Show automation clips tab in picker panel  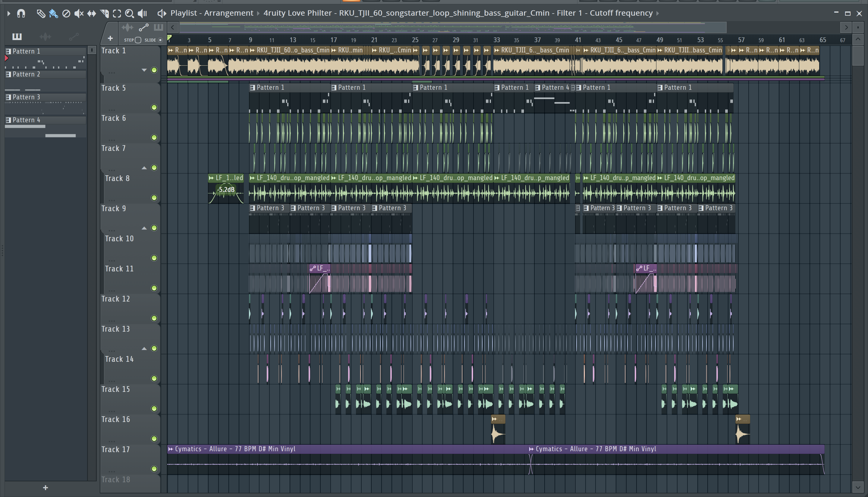(74, 36)
